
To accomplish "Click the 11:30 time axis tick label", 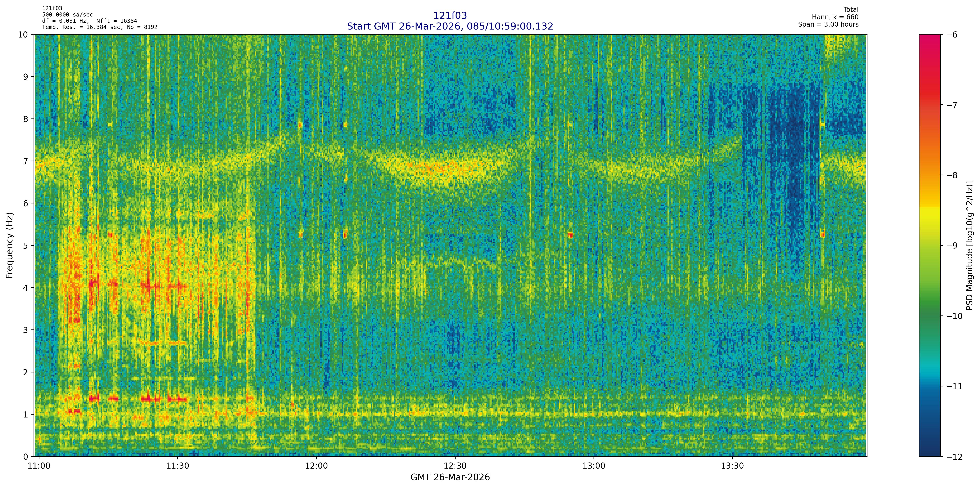I will (x=178, y=466).
